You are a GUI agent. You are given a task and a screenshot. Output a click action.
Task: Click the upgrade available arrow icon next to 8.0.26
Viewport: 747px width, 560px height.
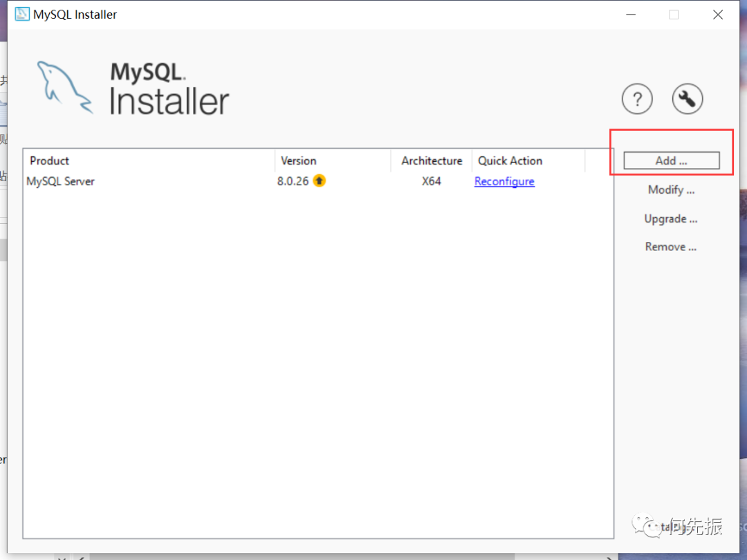tap(319, 181)
